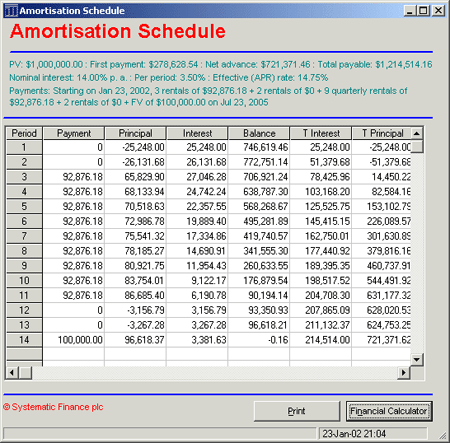This screenshot has width=450, height=443.
Task: Select row header for period 12
Action: click(x=24, y=310)
